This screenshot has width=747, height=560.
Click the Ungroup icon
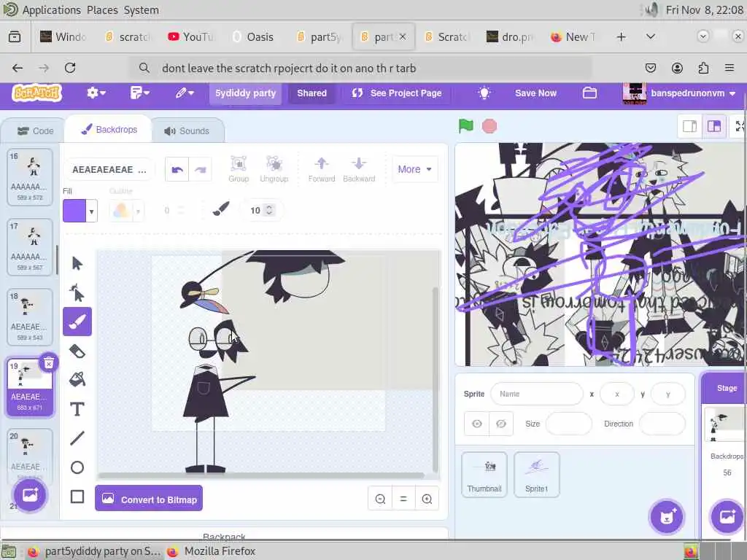tap(274, 169)
